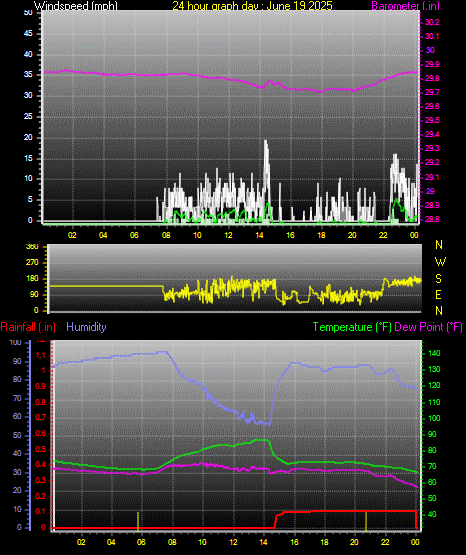This screenshot has height=555, width=466.
Task: Click the 29.9 value on the barometer axis
Action: click(x=432, y=64)
